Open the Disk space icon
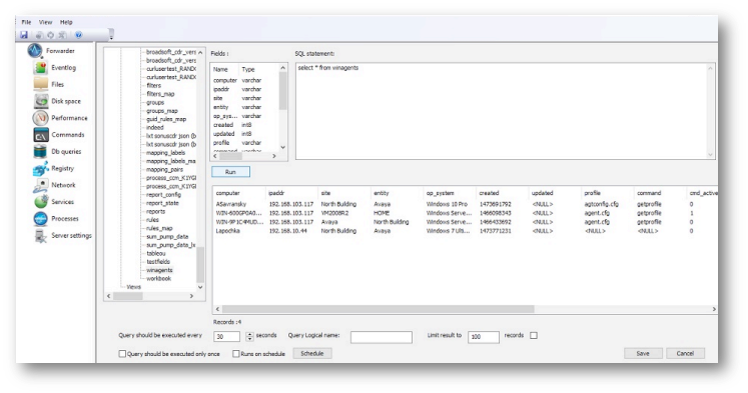Image resolution: width=748 pixels, height=393 pixels. tap(41, 101)
